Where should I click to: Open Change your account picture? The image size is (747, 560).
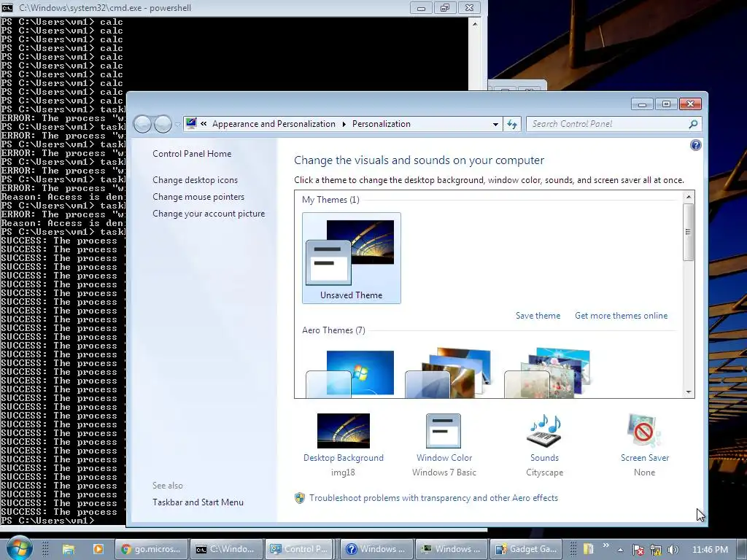209,214
